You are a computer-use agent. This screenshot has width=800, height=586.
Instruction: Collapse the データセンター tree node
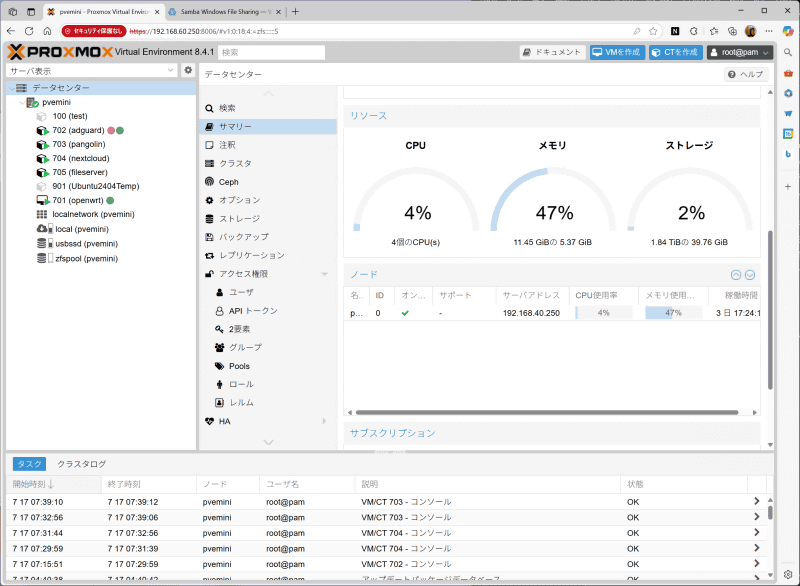click(x=12, y=88)
